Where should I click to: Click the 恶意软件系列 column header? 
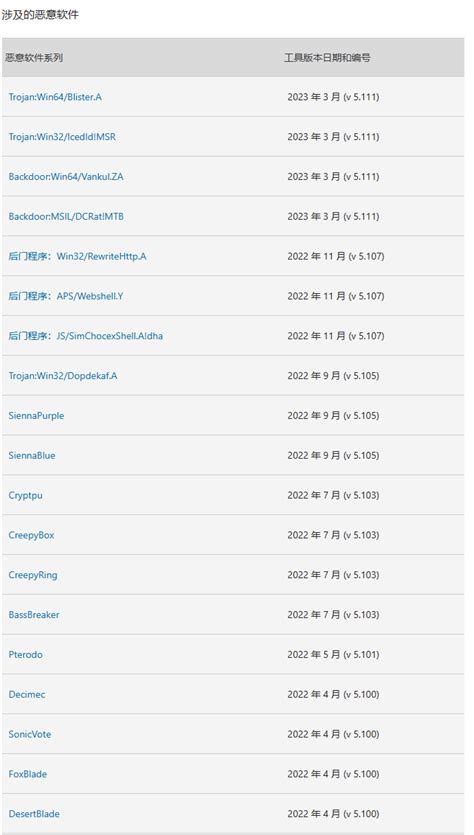click(x=34, y=58)
